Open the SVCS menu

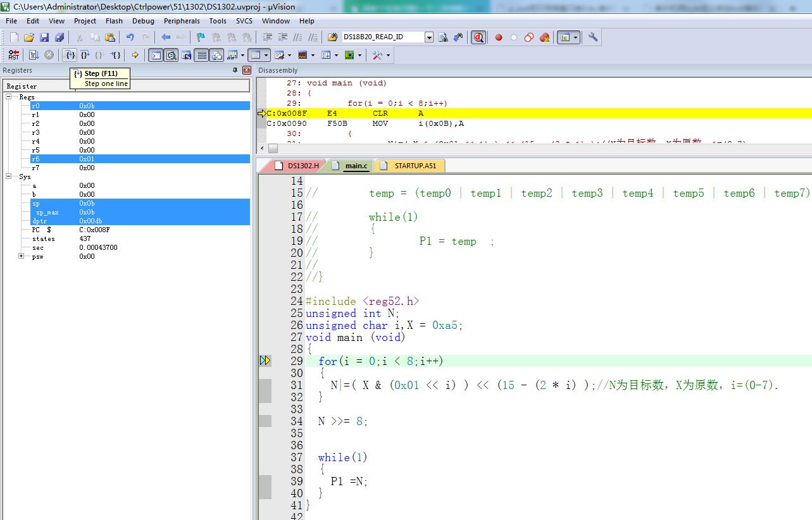tap(244, 21)
